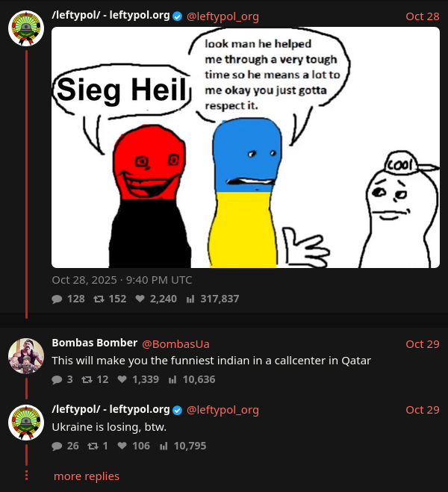Click the views icon showing 317,837
448x492 pixels.
[x=190, y=299]
